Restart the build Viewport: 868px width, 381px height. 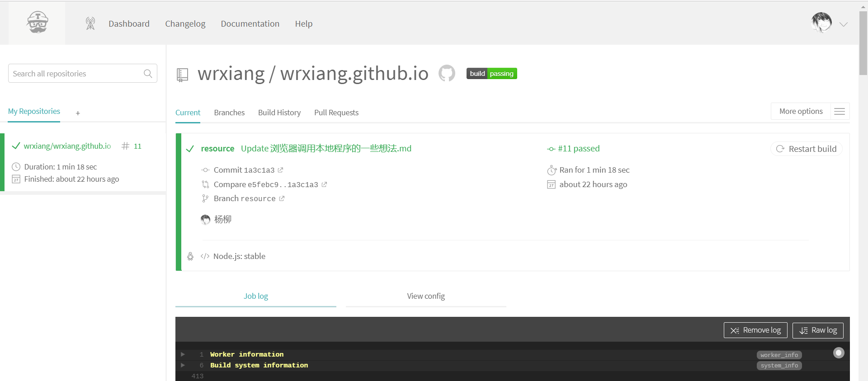(x=807, y=149)
